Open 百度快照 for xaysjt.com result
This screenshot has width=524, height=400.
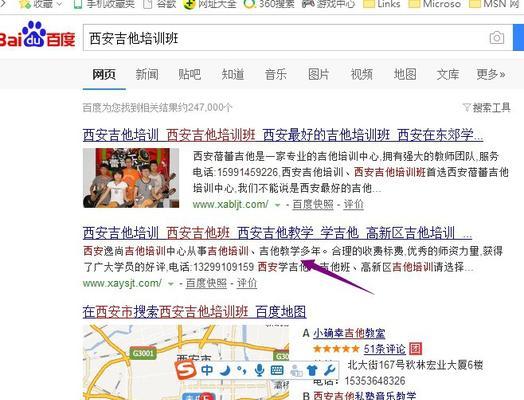coord(206,283)
